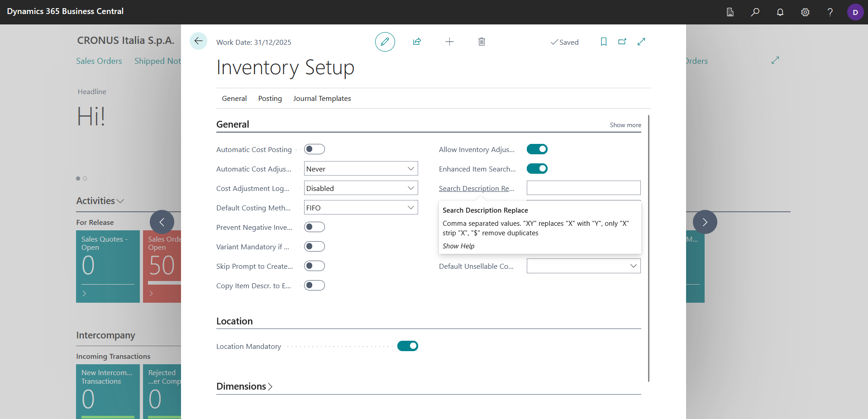Click CRONUS Italia S.p.A. company name

click(125, 40)
